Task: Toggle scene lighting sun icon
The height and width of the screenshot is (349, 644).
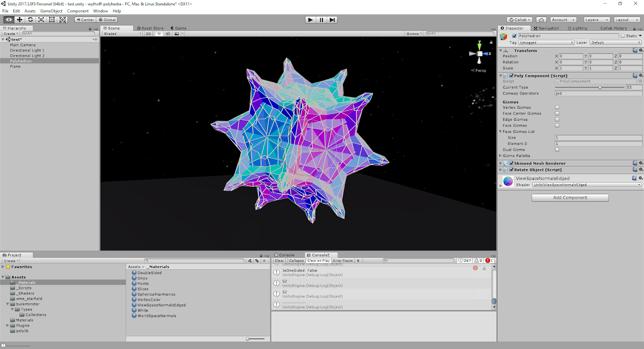Action: [x=159, y=34]
